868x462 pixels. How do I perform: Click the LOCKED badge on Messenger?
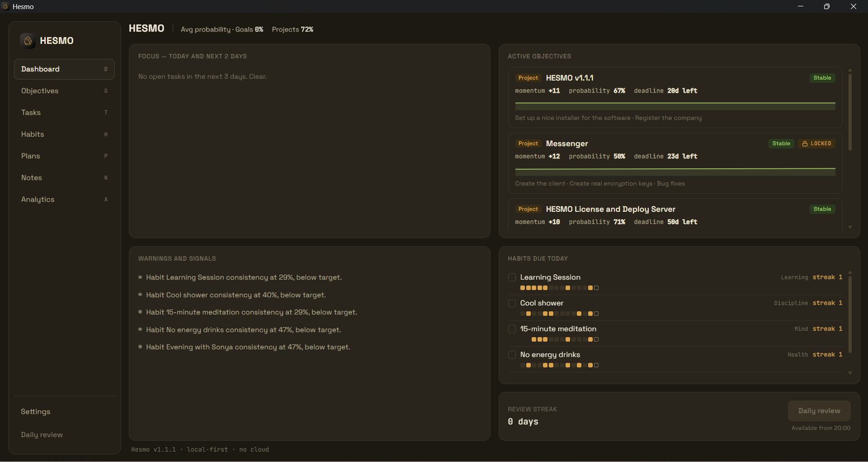coord(816,143)
